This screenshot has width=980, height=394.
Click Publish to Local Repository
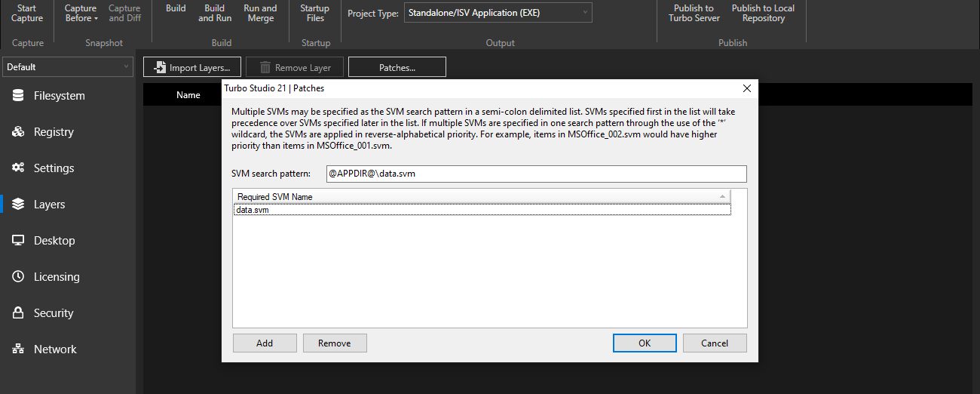[763, 13]
